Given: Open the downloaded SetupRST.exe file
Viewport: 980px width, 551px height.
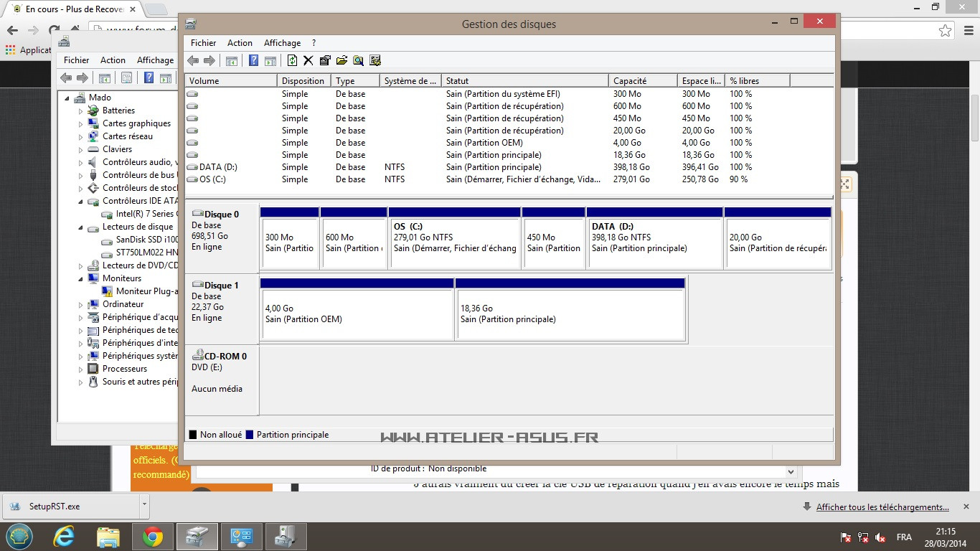Looking at the screenshot, I should [x=54, y=506].
